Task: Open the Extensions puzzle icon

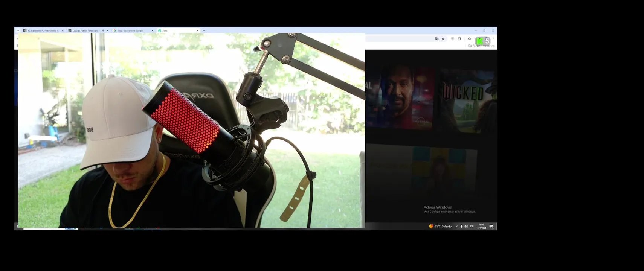Action: click(x=459, y=38)
